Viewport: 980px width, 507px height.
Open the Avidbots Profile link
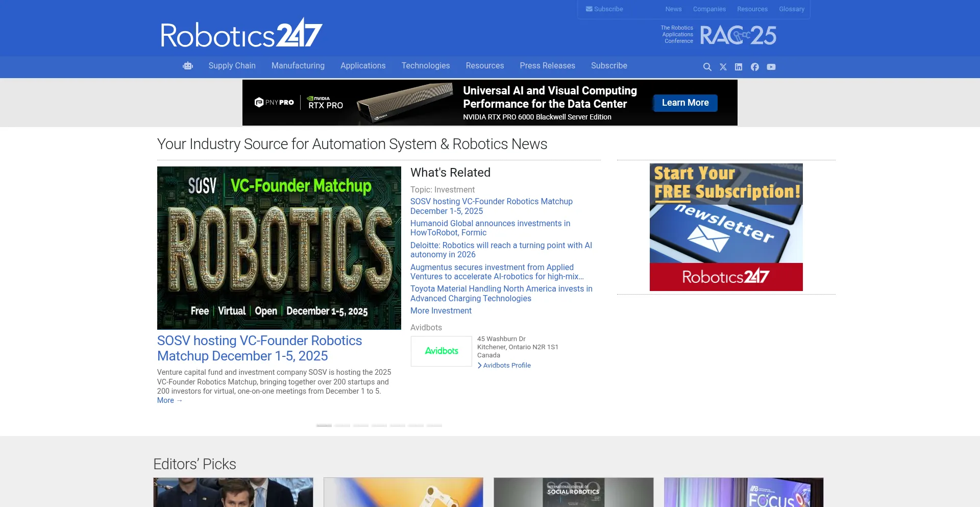tap(506, 366)
